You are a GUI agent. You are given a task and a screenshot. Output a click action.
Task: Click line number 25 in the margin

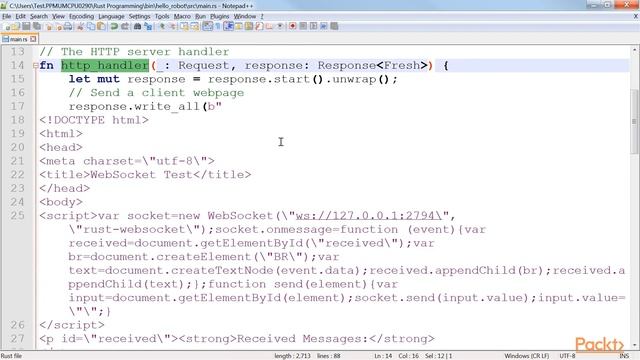(18, 216)
